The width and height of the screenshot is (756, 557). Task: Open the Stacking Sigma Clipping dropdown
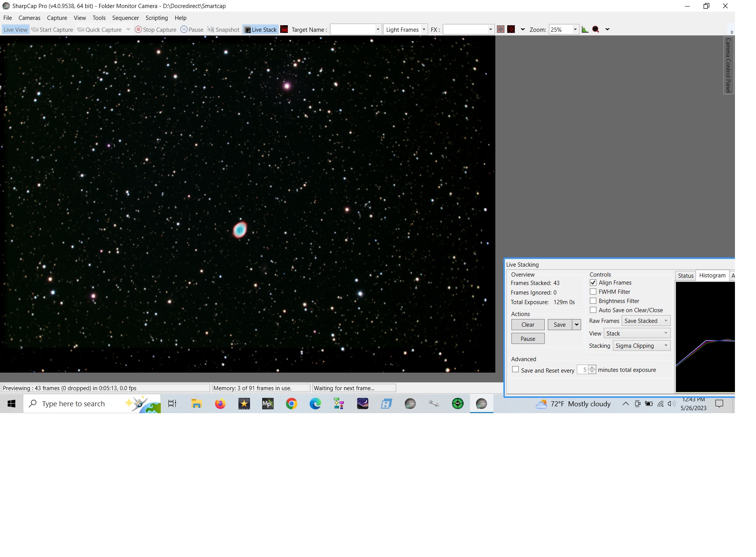click(642, 345)
